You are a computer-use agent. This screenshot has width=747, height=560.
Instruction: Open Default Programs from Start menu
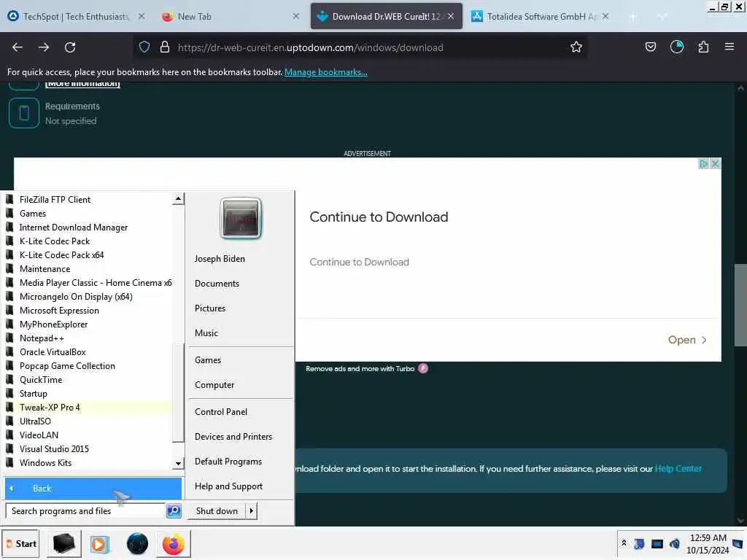coord(228,462)
